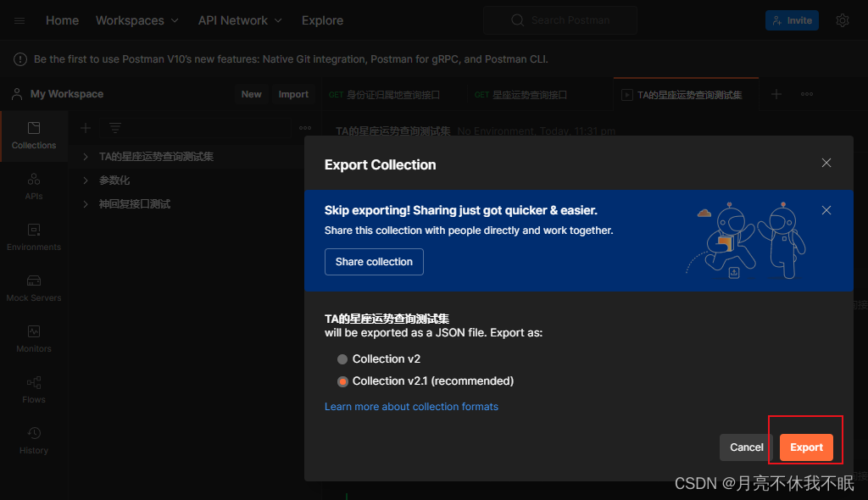Select the Collection v2 radio option
Viewport: 868px width, 500px height.
[x=342, y=359]
